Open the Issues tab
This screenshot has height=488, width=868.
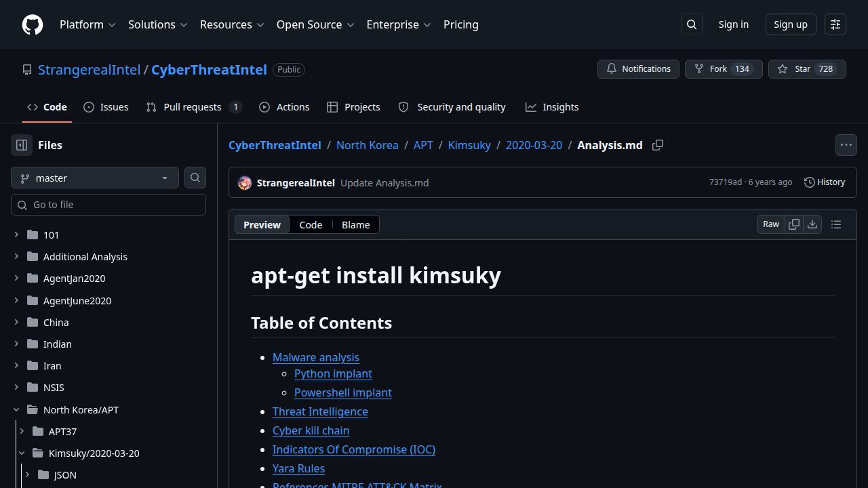click(x=106, y=107)
